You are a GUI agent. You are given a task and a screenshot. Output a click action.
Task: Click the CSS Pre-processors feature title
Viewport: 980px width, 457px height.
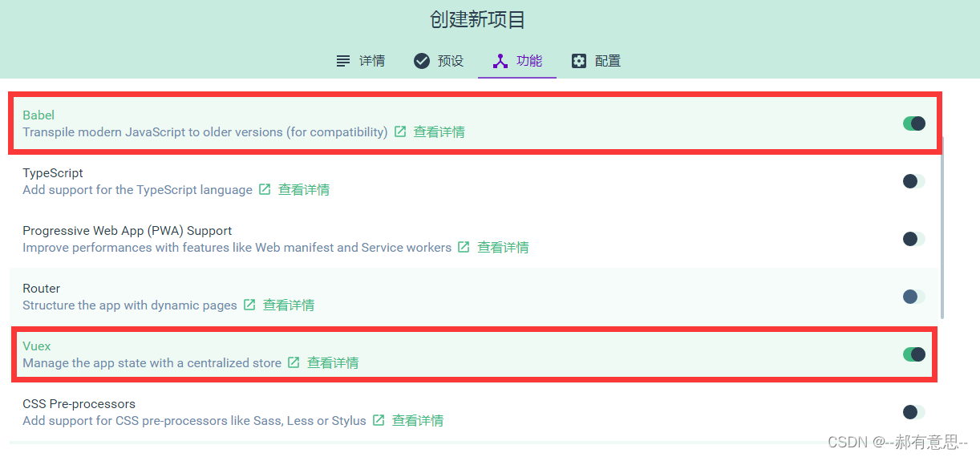coord(79,404)
